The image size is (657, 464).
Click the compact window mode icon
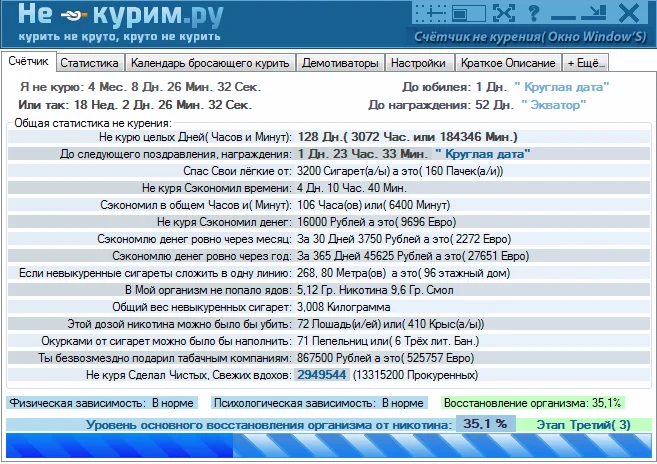pos(468,14)
